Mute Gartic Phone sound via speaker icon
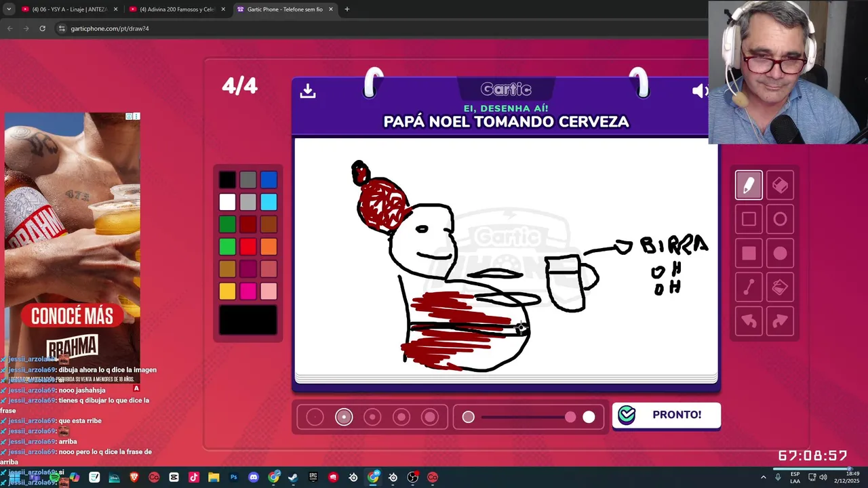 pyautogui.click(x=699, y=91)
